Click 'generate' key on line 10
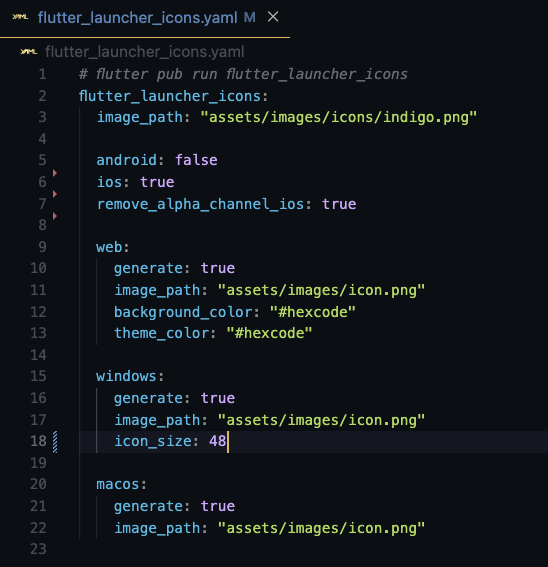Screen dimensions: 548x567 pos(148,268)
